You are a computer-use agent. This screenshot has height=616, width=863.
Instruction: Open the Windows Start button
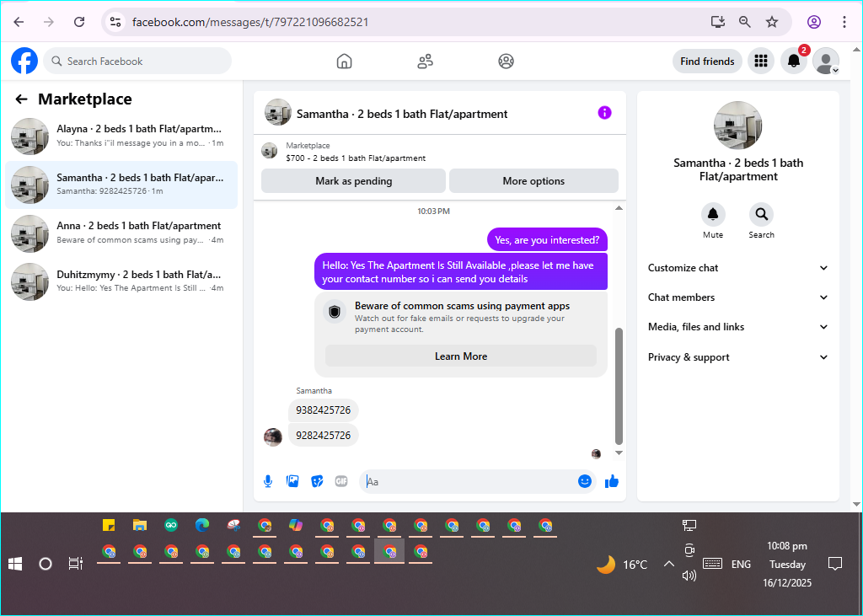15,564
